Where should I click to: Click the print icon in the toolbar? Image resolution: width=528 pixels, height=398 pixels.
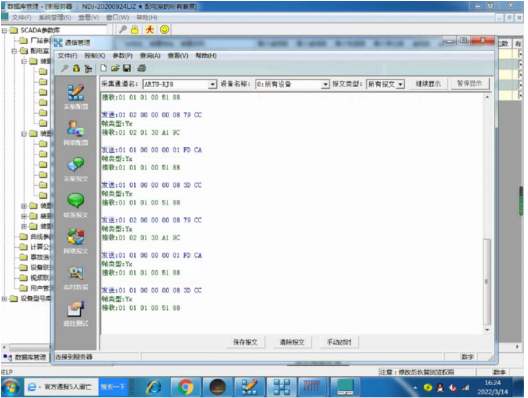coord(142,68)
